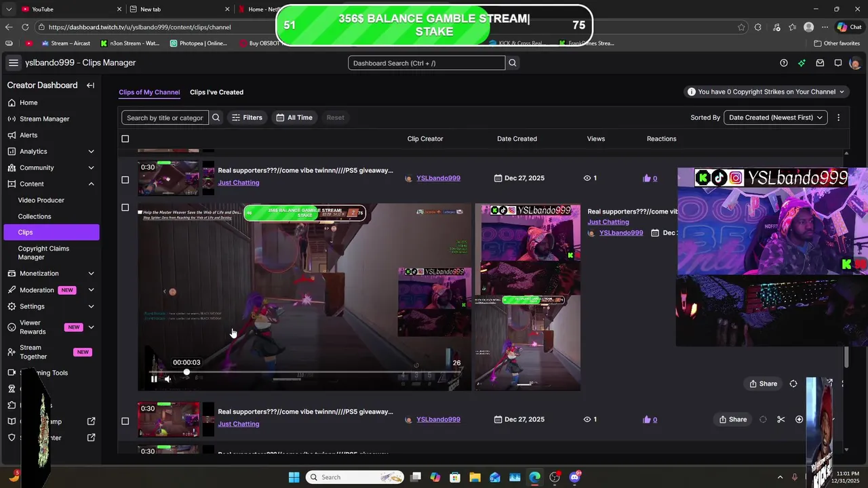Viewport: 868px width, 488px height.
Task: Mute the clip player volume
Action: (x=167, y=379)
